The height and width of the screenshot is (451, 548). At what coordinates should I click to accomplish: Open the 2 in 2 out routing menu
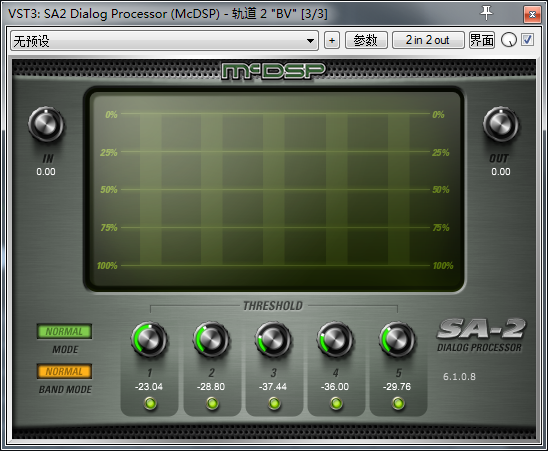428,40
